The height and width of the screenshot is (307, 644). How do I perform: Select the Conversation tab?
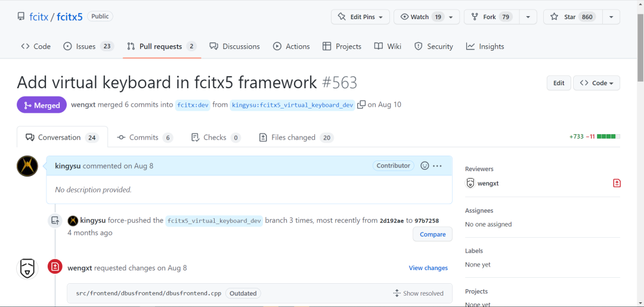63,138
